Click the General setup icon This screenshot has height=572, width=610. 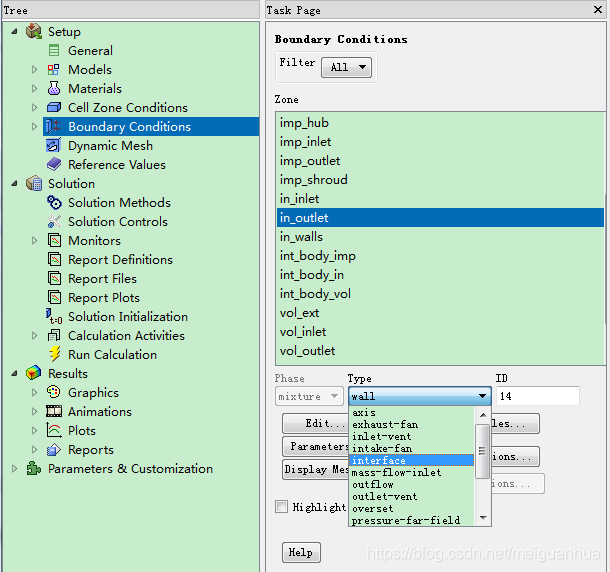coord(54,50)
